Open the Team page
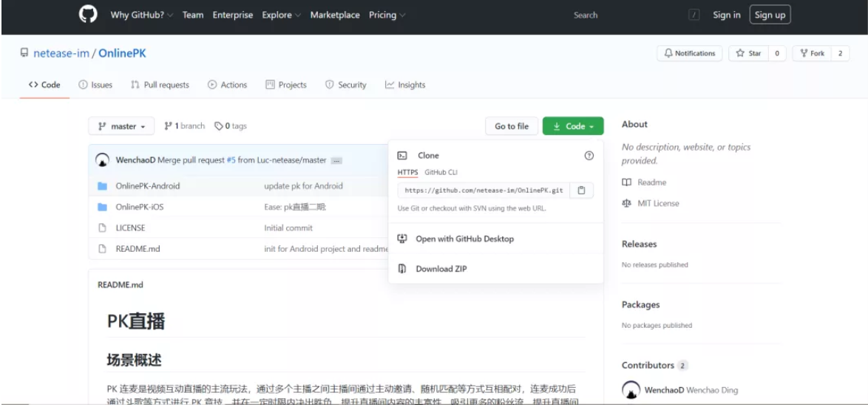The image size is (868, 407). tap(193, 15)
